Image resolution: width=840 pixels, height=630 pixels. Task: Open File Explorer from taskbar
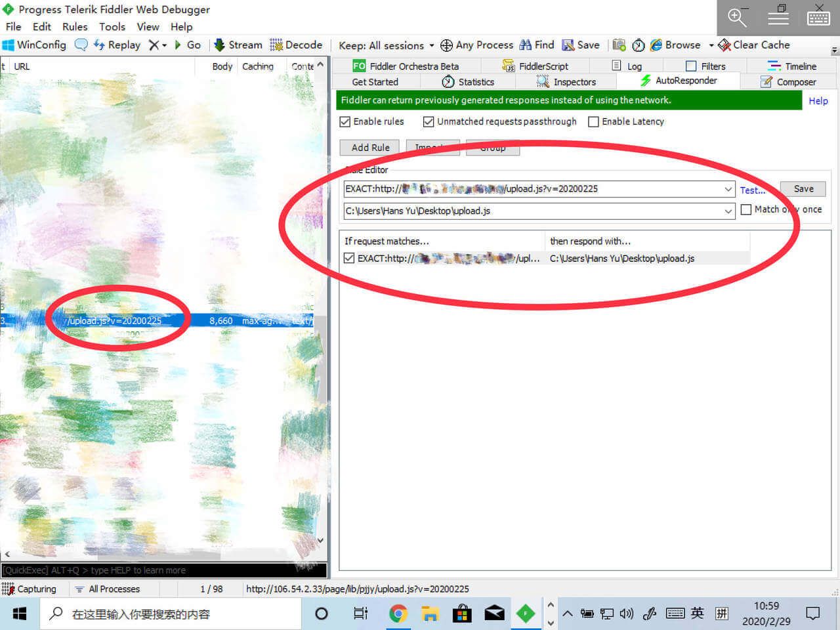[430, 614]
